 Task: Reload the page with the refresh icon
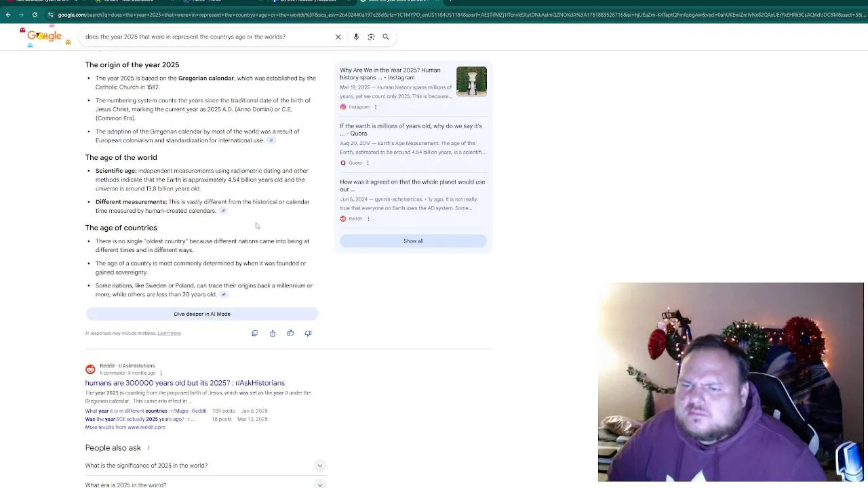pyautogui.click(x=35, y=15)
